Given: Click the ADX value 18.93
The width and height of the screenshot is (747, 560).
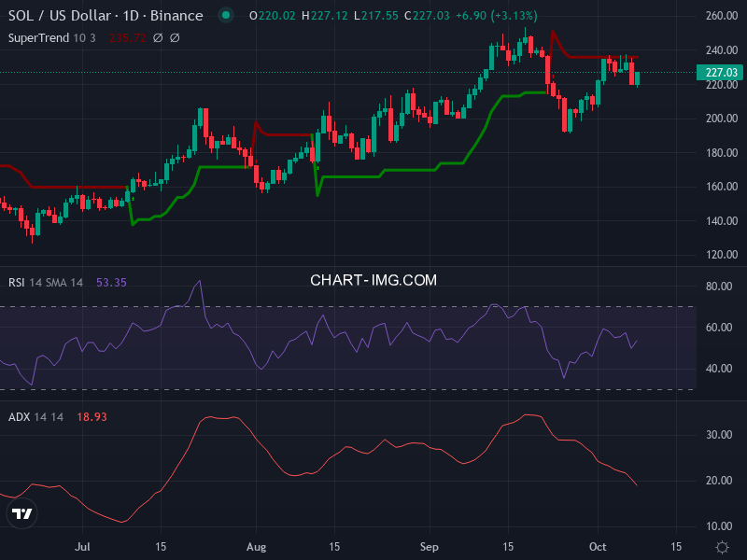Looking at the screenshot, I should point(92,416).
